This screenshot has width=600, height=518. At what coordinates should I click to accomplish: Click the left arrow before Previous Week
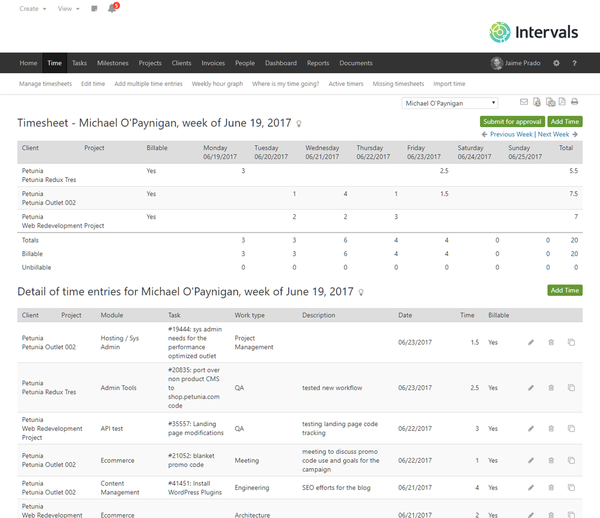pos(484,134)
